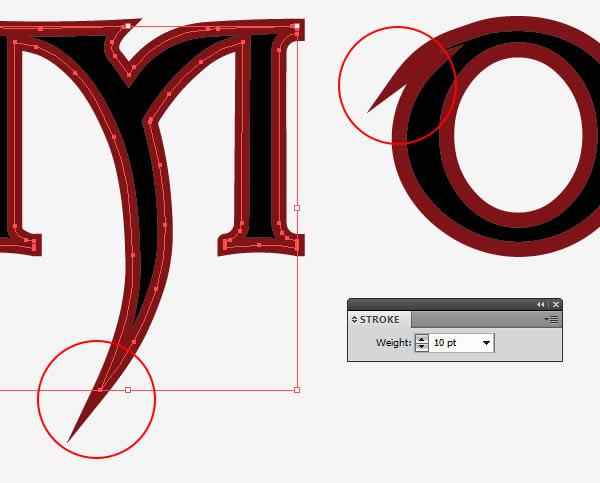Select the STROKE panel tab

point(380,320)
